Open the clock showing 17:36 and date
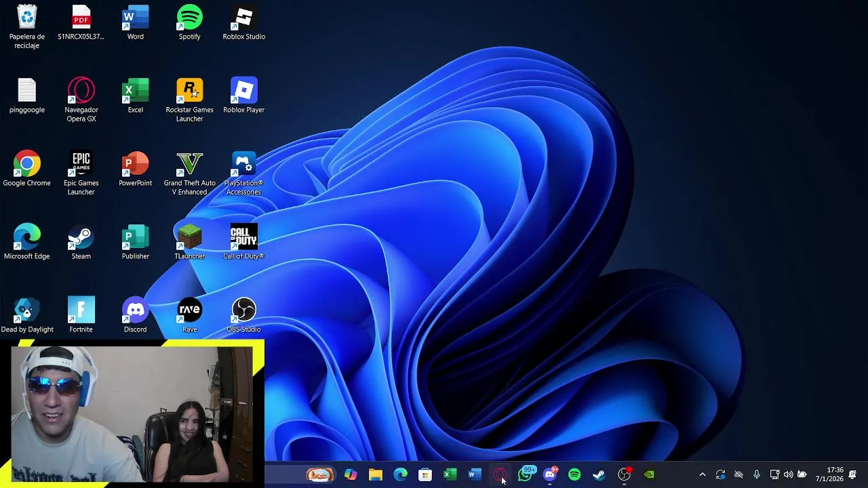 click(830, 474)
